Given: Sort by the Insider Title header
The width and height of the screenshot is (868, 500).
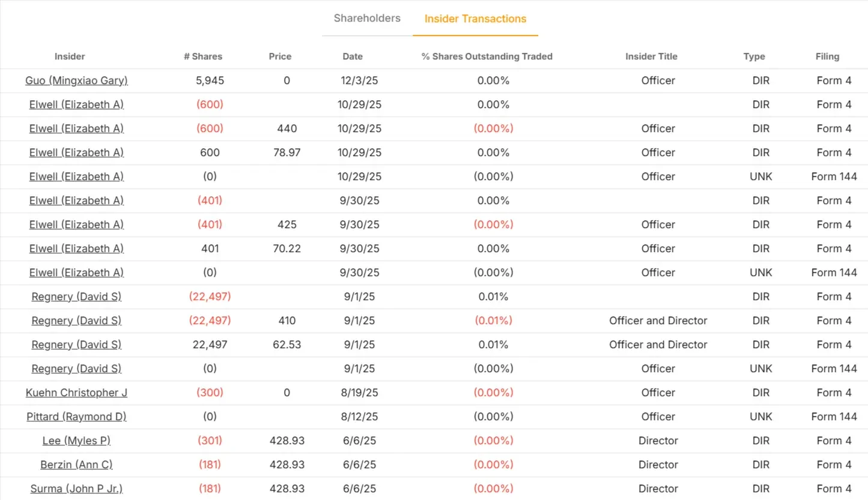Looking at the screenshot, I should [x=651, y=56].
